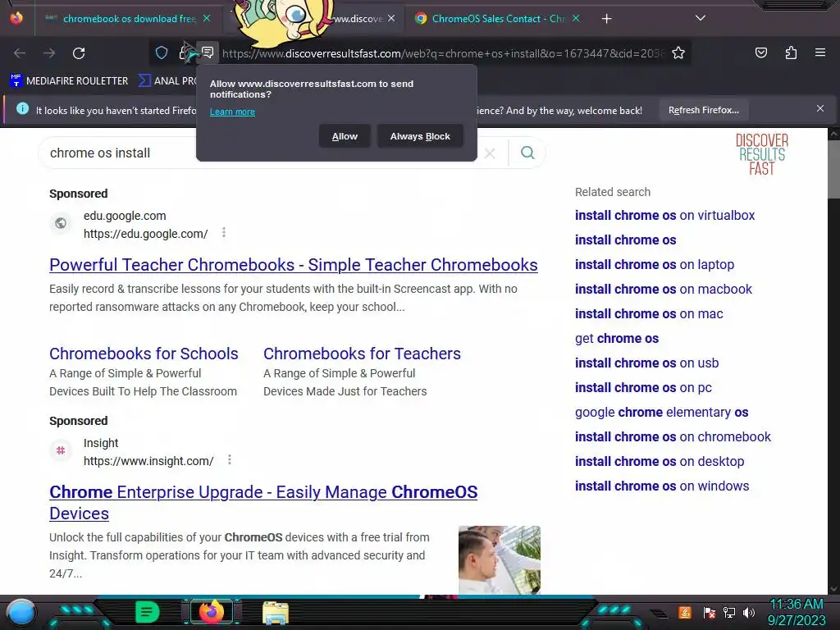Click Always Block in notification prompt
This screenshot has width=840, height=630.
420,136
